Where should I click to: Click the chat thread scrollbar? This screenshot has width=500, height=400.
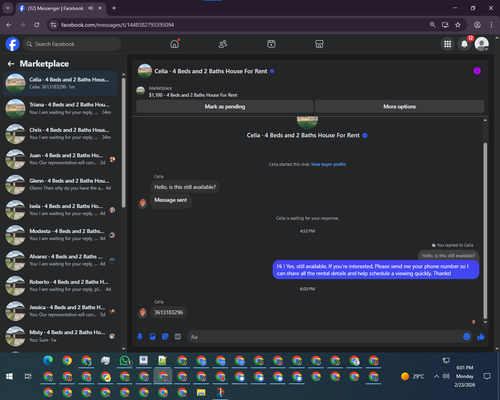485,230
